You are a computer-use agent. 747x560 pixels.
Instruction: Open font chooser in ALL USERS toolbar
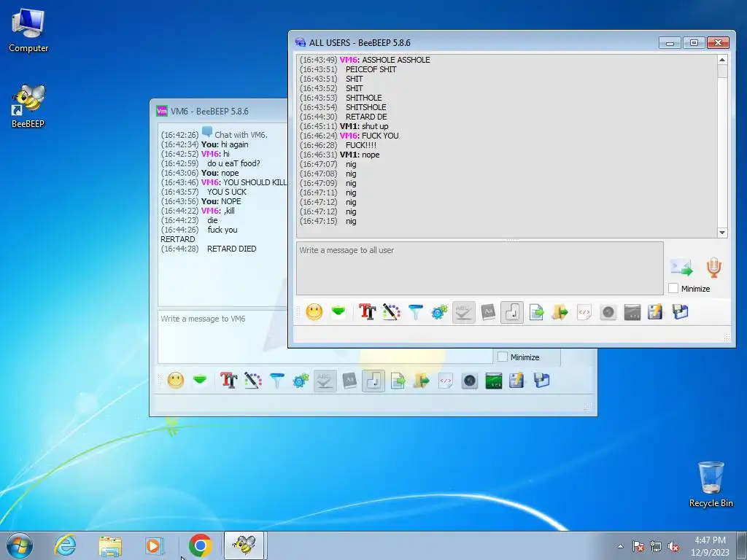pyautogui.click(x=368, y=312)
